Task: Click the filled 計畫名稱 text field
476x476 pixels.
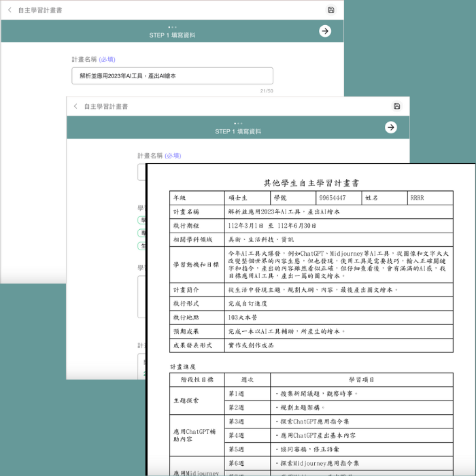Action: coord(172,76)
